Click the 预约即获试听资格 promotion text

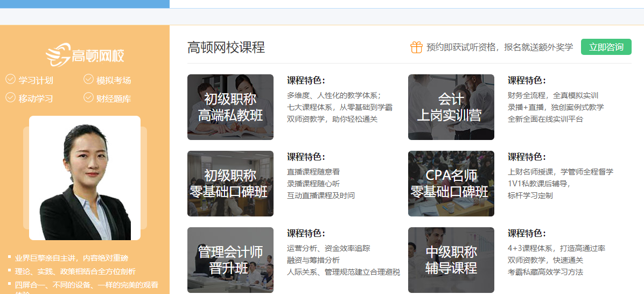(499, 47)
